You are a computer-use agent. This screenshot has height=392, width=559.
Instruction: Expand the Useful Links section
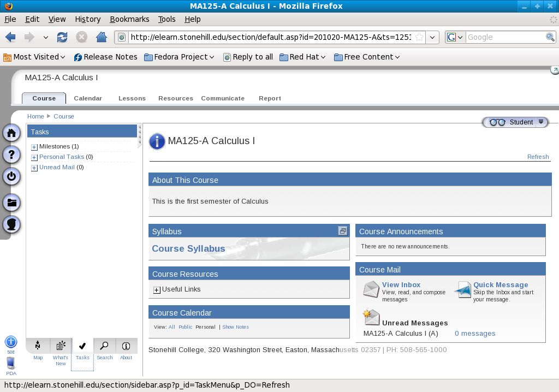click(157, 290)
